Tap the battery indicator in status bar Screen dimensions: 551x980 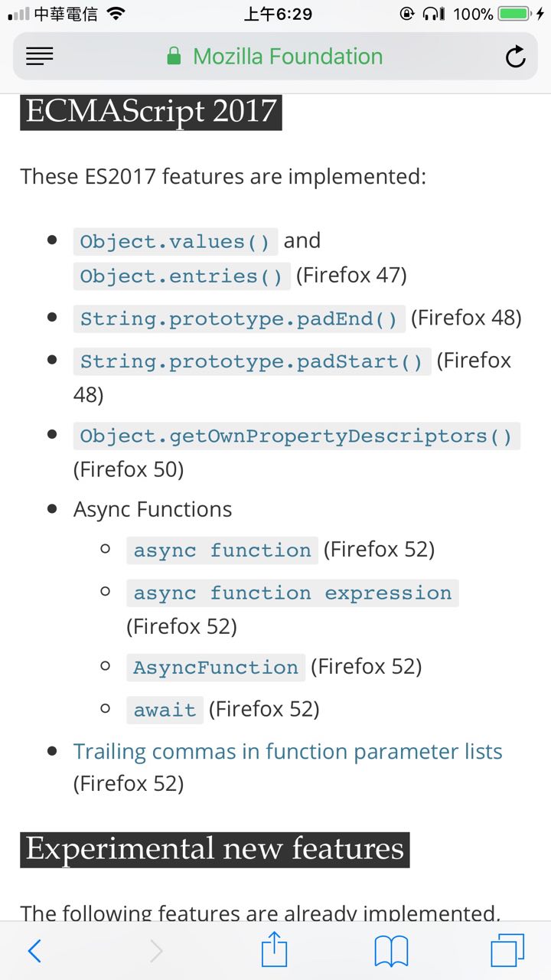[x=514, y=14]
